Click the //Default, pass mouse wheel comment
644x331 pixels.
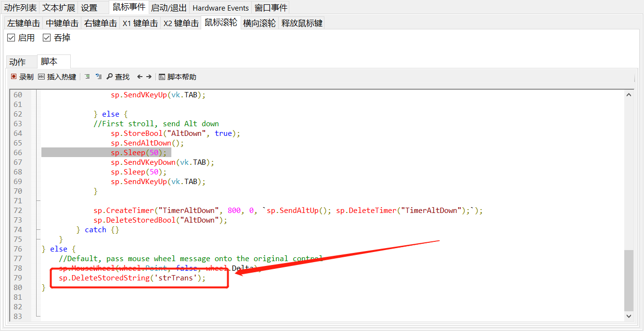[191, 259]
